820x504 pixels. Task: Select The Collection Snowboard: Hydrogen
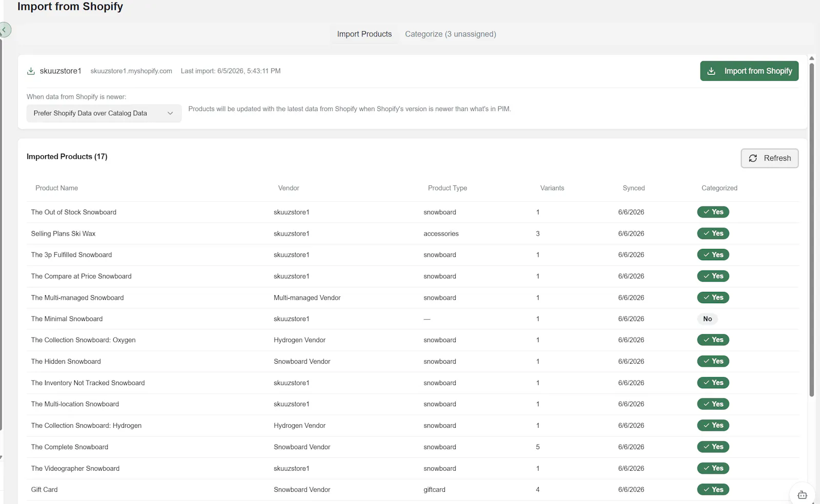click(x=86, y=426)
